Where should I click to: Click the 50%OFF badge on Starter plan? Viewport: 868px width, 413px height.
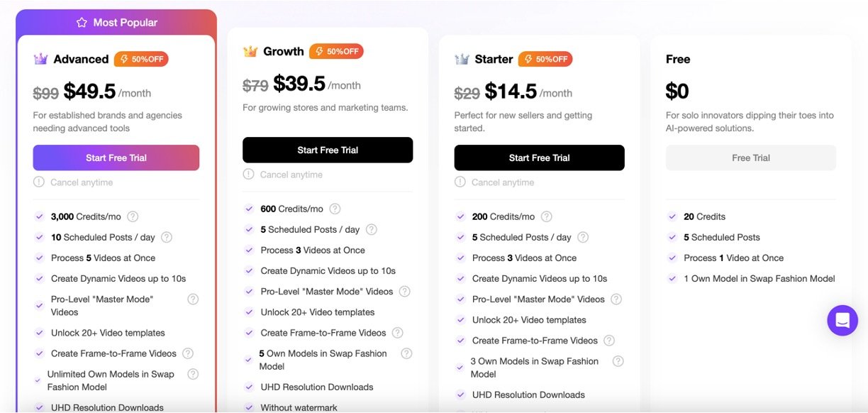tap(545, 59)
